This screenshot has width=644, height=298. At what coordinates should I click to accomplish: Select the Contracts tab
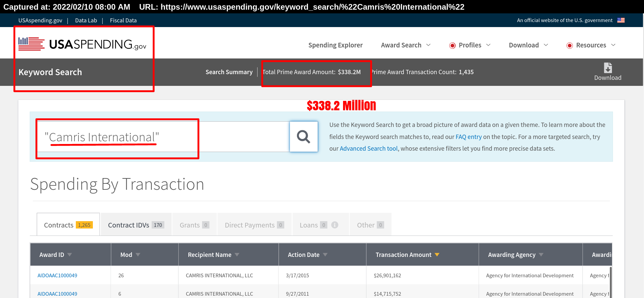click(x=68, y=225)
